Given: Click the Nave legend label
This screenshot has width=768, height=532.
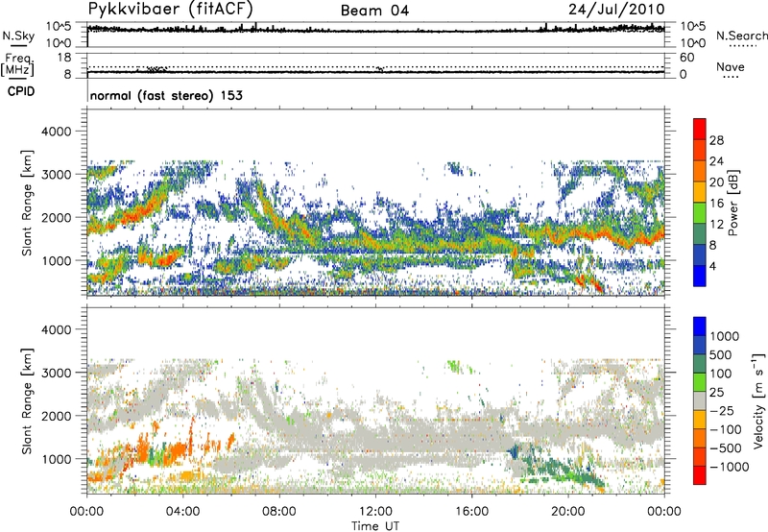Looking at the screenshot, I should click(x=731, y=66).
